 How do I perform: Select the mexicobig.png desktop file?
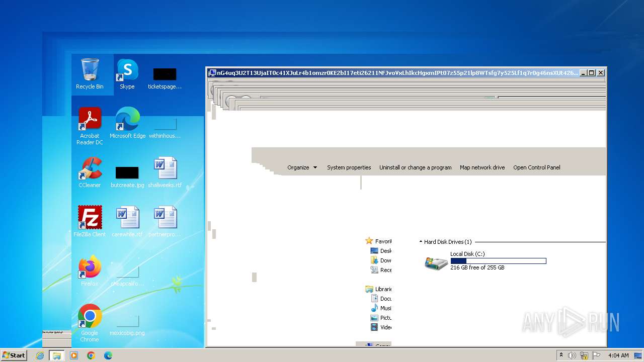point(127,325)
